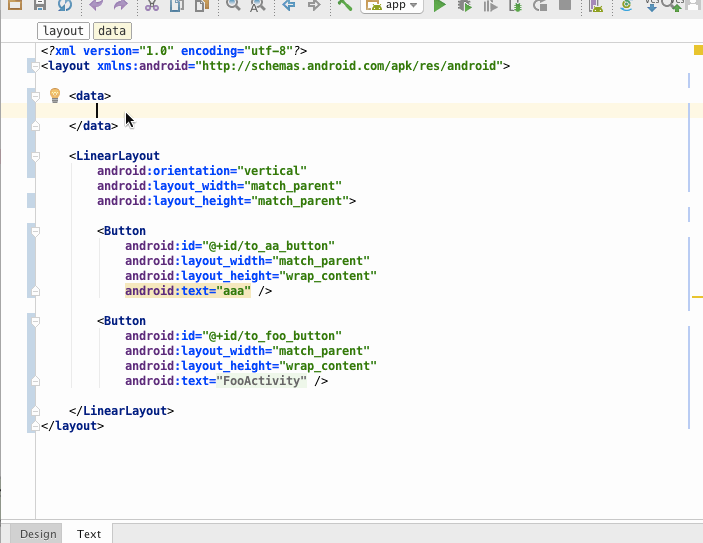Click the lightbulb intention icon near data tag
703x543 pixels.
click(55, 96)
